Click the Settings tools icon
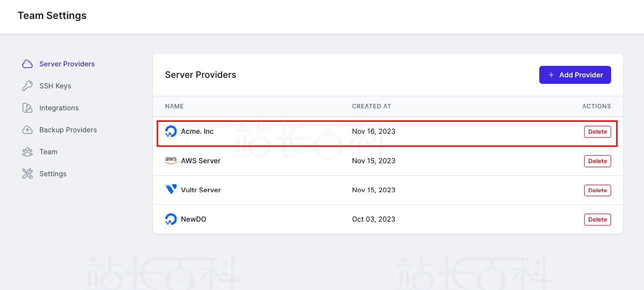Screen dimensions: 644x290 [x=27, y=174]
